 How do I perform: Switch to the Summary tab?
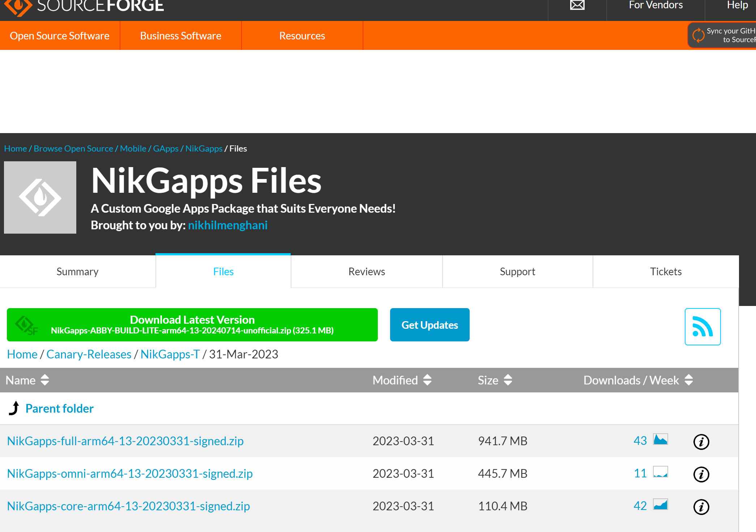click(x=78, y=272)
